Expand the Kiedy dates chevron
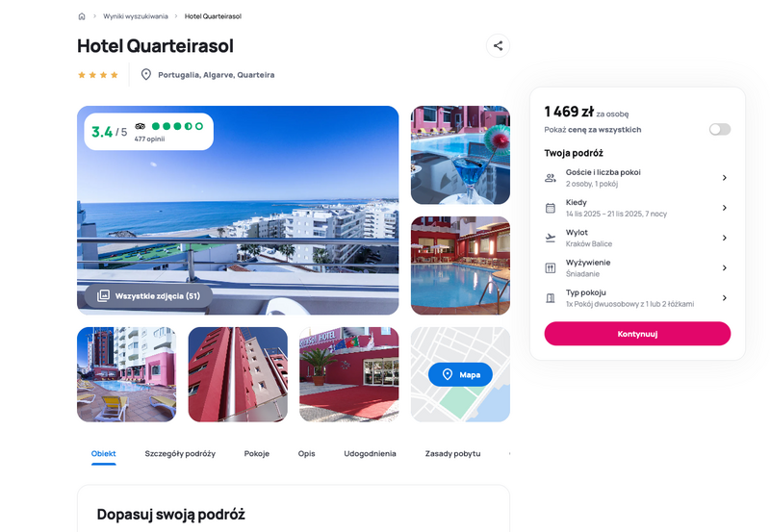 click(725, 208)
